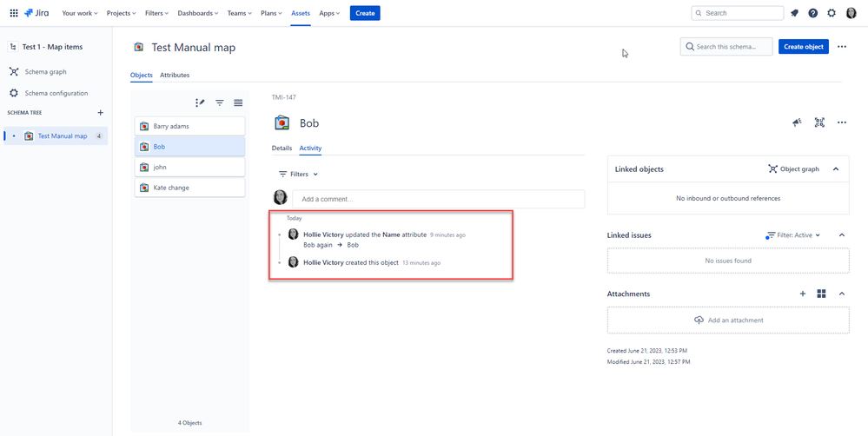The height and width of the screenshot is (436, 868).
Task: Click Add an attachment drop area
Action: click(x=728, y=320)
